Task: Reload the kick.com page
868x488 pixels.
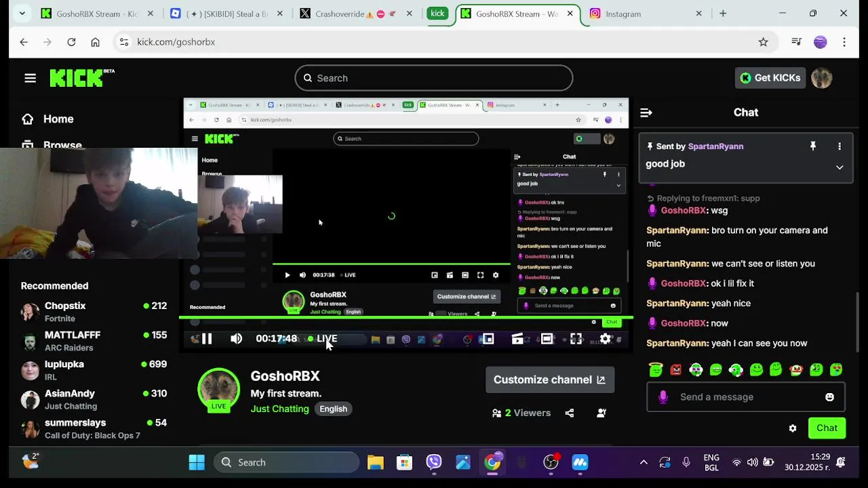Action: [x=71, y=42]
